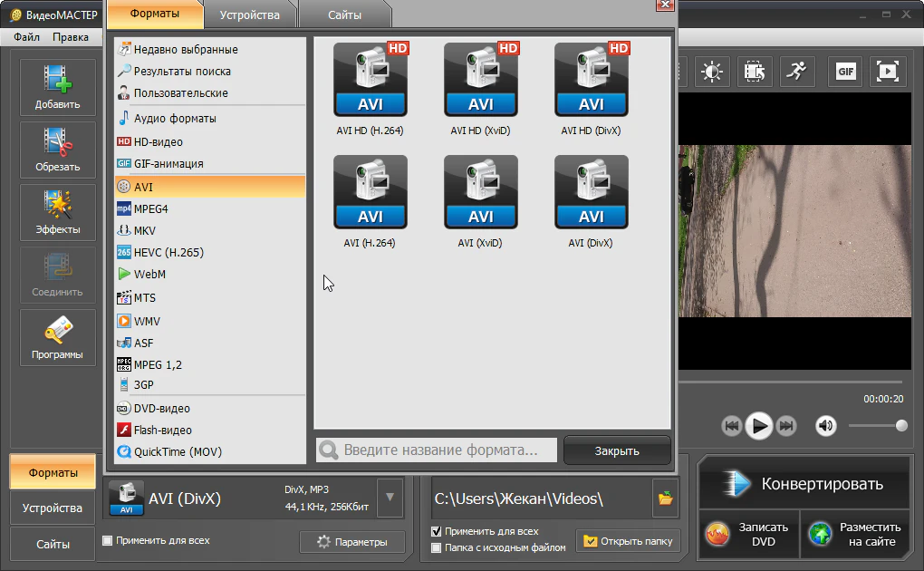Browse output folder with the folder icon

click(x=666, y=498)
